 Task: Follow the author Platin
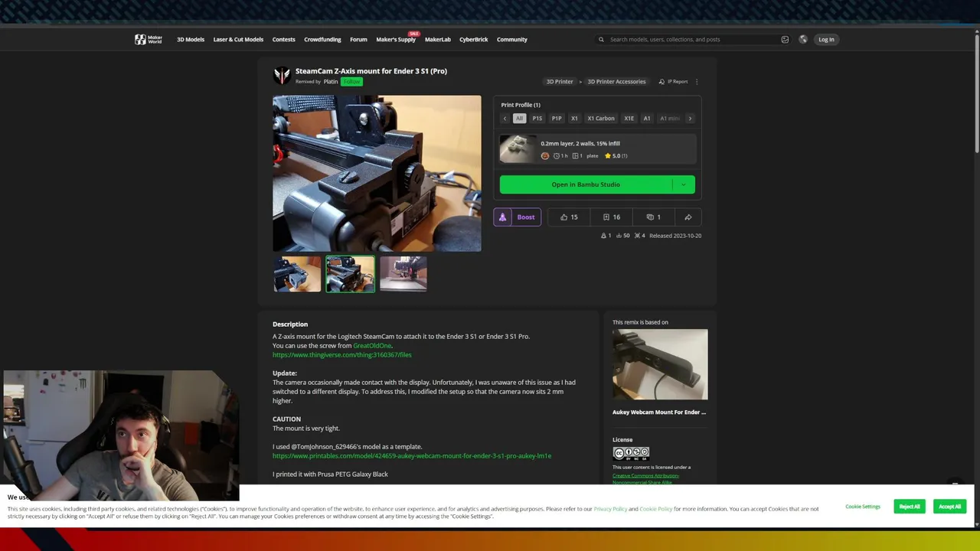pyautogui.click(x=351, y=81)
